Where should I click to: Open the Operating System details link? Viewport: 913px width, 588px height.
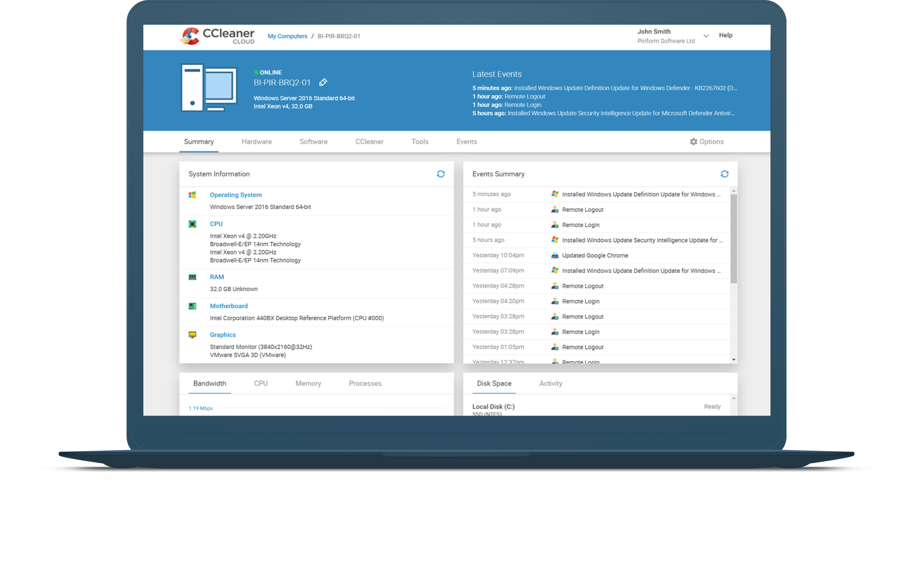[235, 195]
